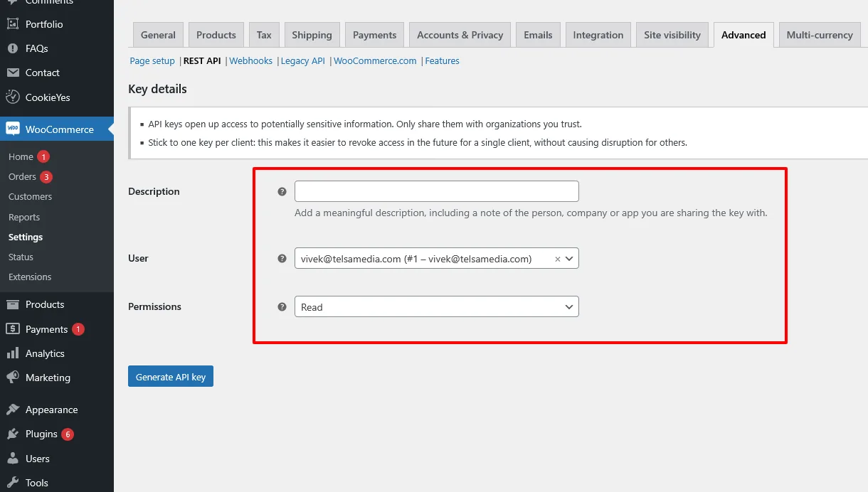The image size is (868, 492).
Task: Open the Reports submenu item
Action: click(x=24, y=217)
